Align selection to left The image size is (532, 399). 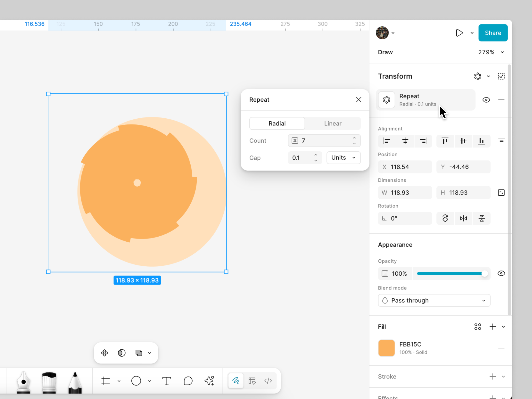[387, 141]
